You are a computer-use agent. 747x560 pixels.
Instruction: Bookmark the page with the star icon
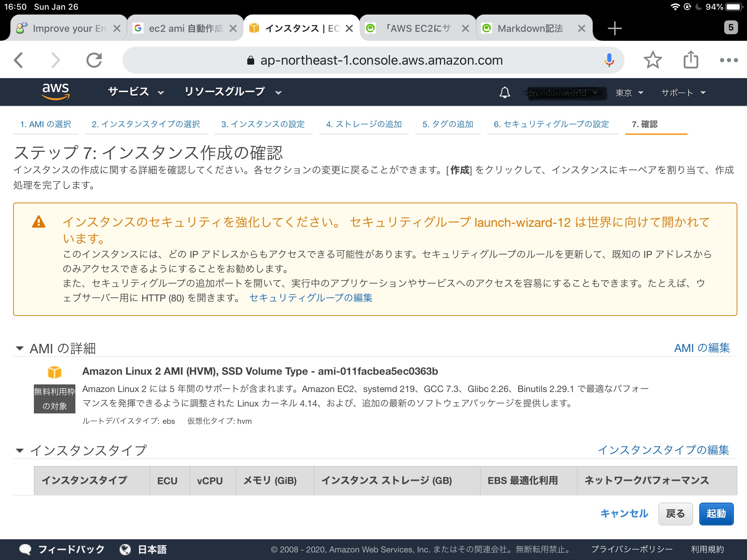pos(653,60)
